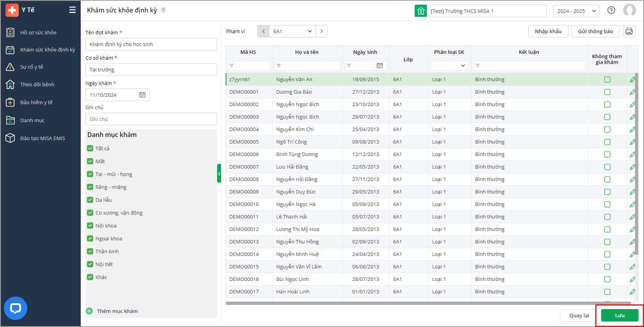644x327 pixels.
Task: Click the hamburger menu icon in sidebar
Action: click(x=73, y=10)
